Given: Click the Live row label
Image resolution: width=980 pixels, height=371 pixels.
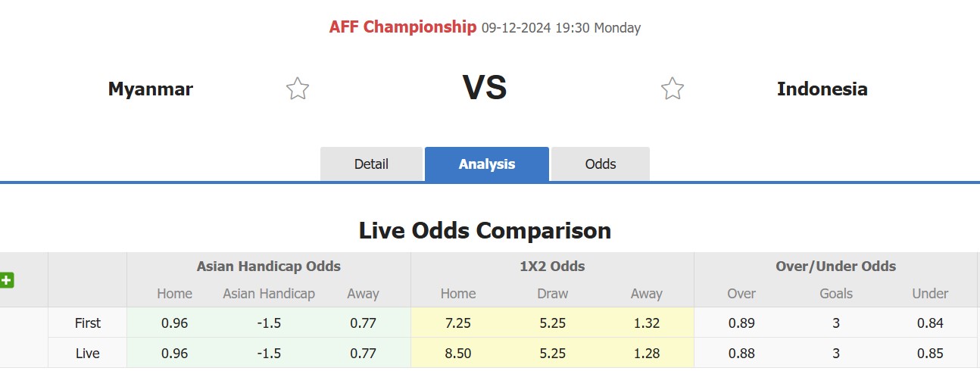Looking at the screenshot, I should point(88,354).
